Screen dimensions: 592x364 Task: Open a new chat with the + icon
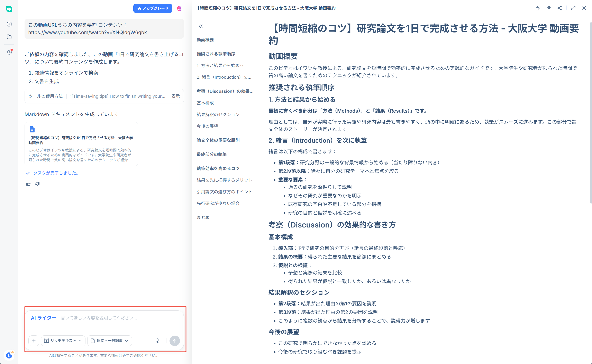click(x=9, y=24)
